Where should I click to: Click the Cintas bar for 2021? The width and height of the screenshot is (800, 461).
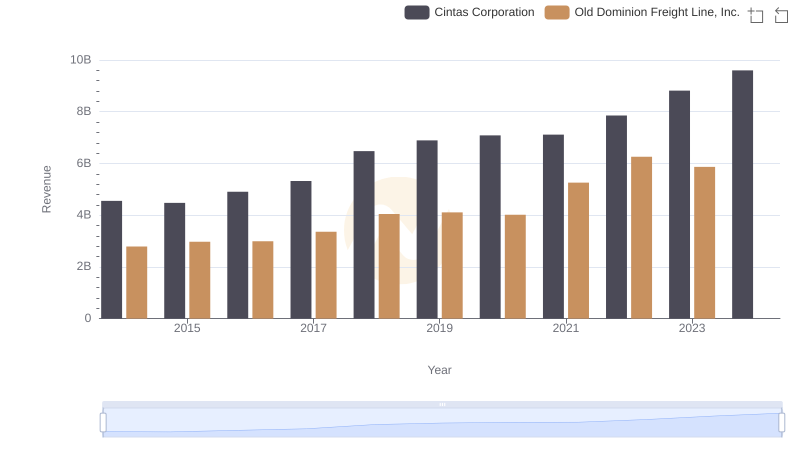click(554, 226)
